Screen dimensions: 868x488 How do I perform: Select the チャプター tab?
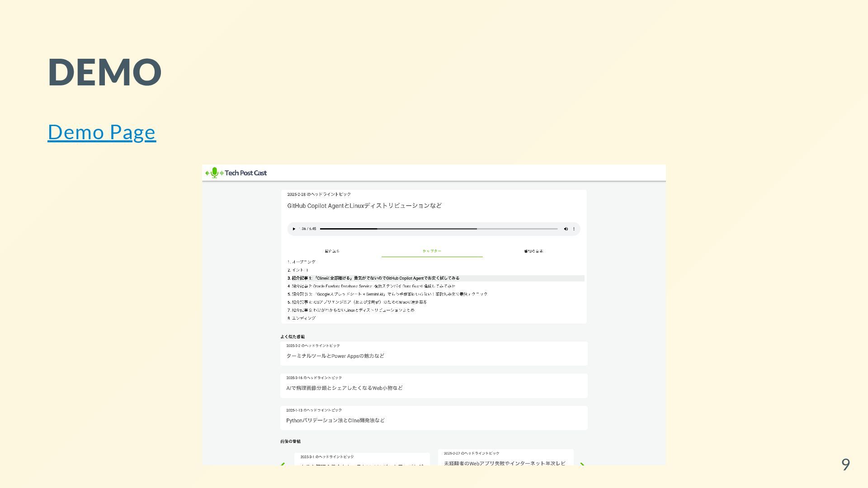tap(432, 251)
